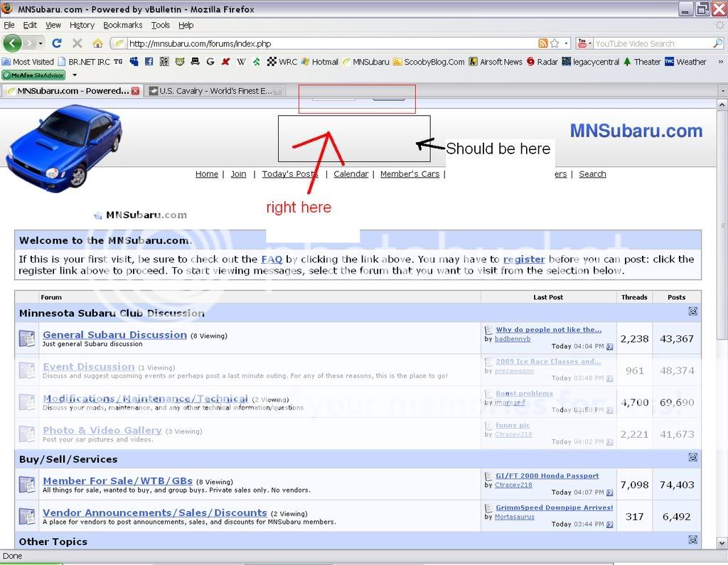728x565 pixels.
Task: Click the search magnifier icon in search box
Action: pyautogui.click(x=717, y=43)
